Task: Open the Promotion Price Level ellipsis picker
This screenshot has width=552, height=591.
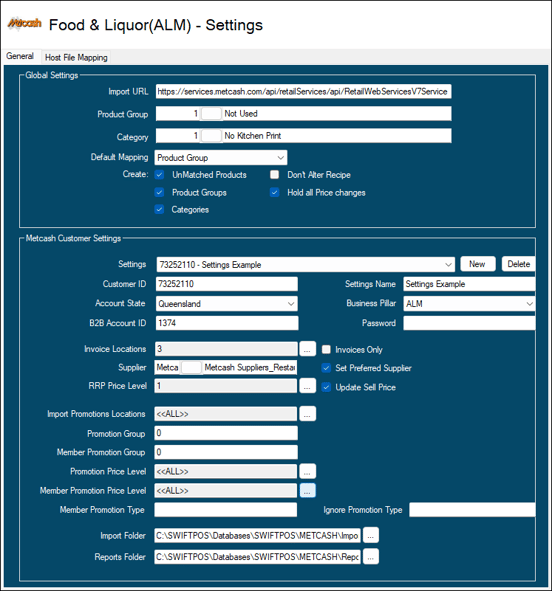Action: point(307,471)
